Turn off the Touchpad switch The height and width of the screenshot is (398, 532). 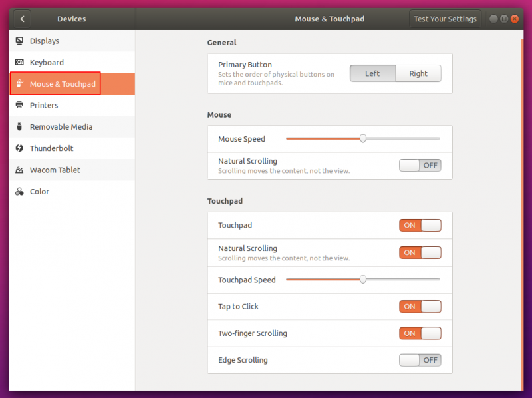pyautogui.click(x=420, y=225)
